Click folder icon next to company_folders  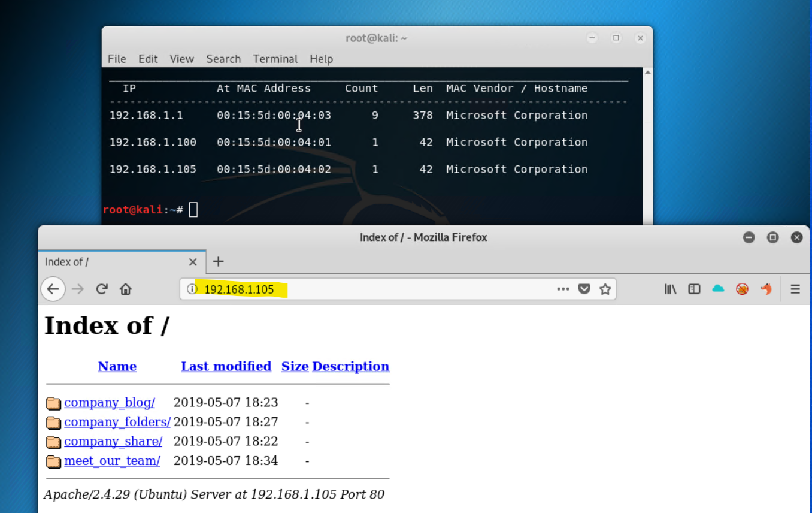coord(54,423)
